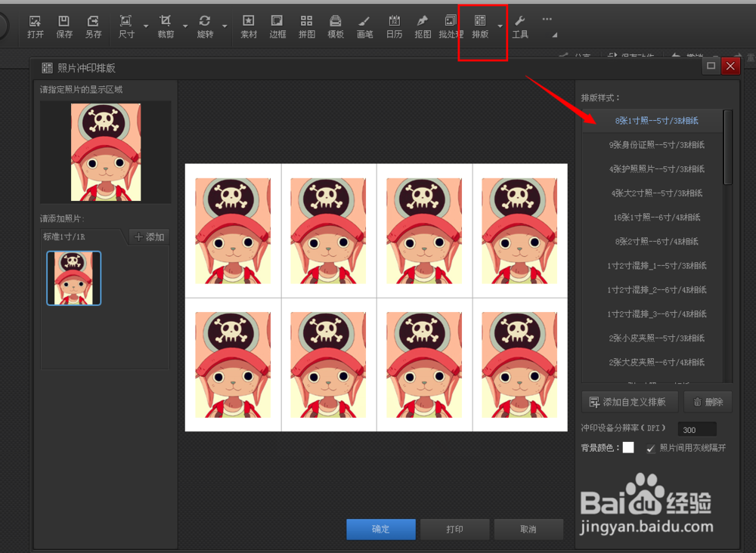Click the DPI input field showing 300
The width and height of the screenshot is (756, 553).
coord(697,429)
